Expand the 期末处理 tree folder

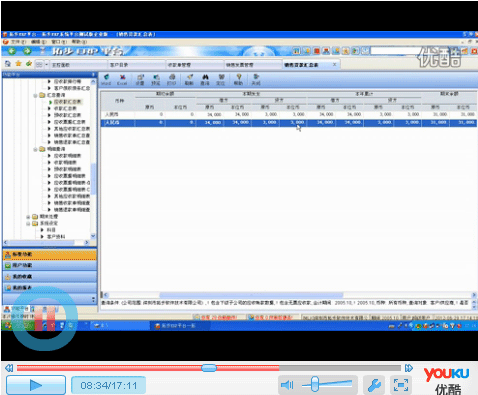[x=28, y=217]
